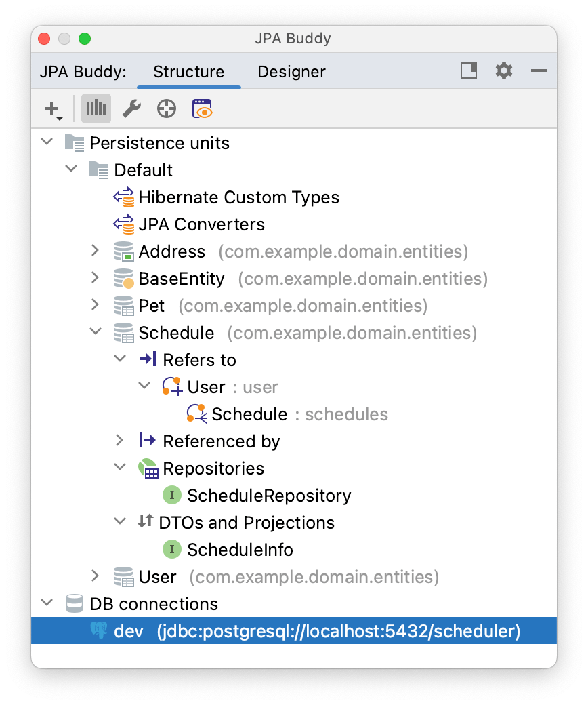Click the Hibernate Custom Types icon
The height and width of the screenshot is (705, 588).
(x=123, y=197)
